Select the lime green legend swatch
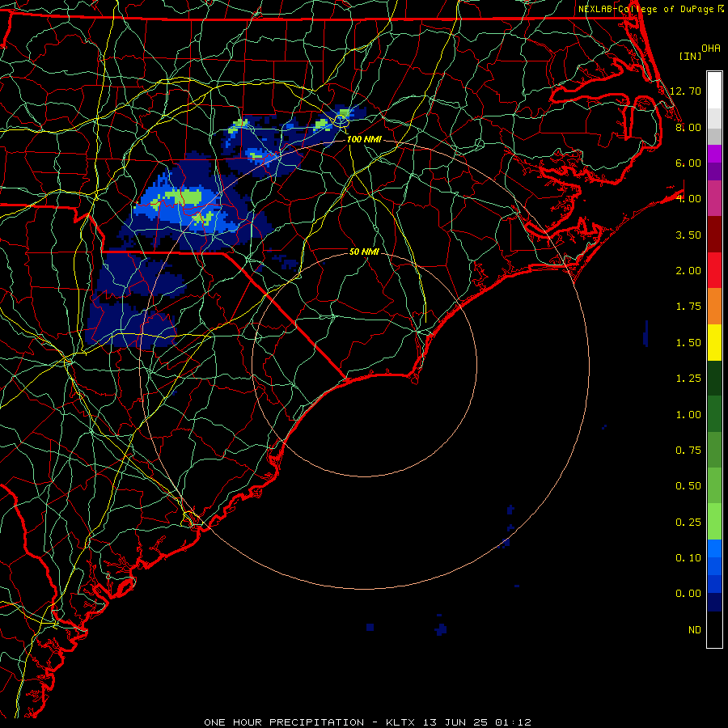Viewport: 728px width, 728px height. coord(714,522)
